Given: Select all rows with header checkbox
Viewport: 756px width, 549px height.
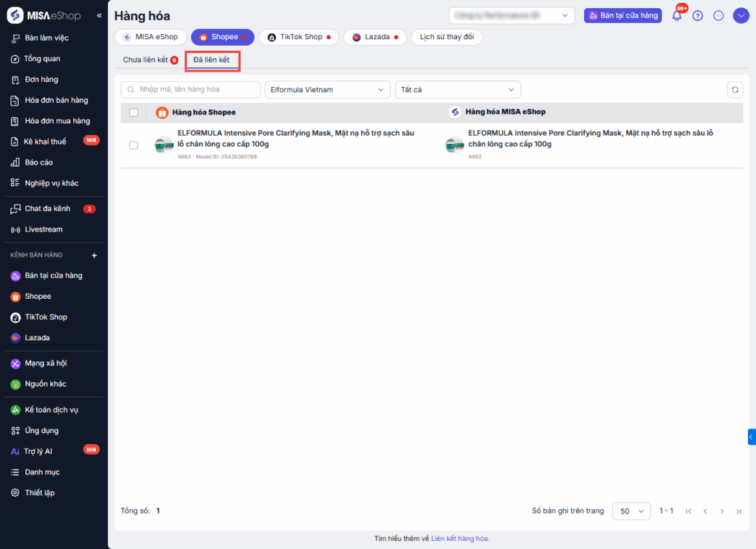Looking at the screenshot, I should (134, 112).
